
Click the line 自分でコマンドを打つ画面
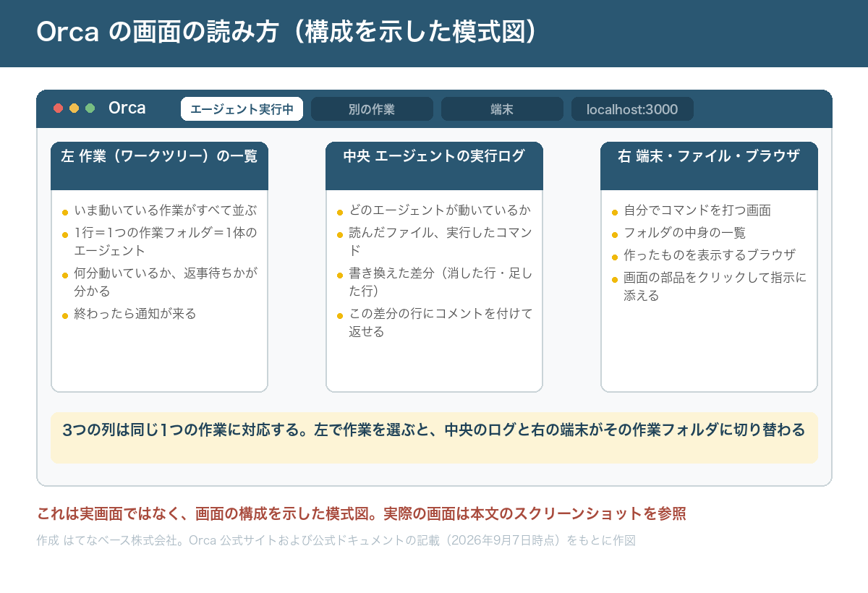[697, 210]
